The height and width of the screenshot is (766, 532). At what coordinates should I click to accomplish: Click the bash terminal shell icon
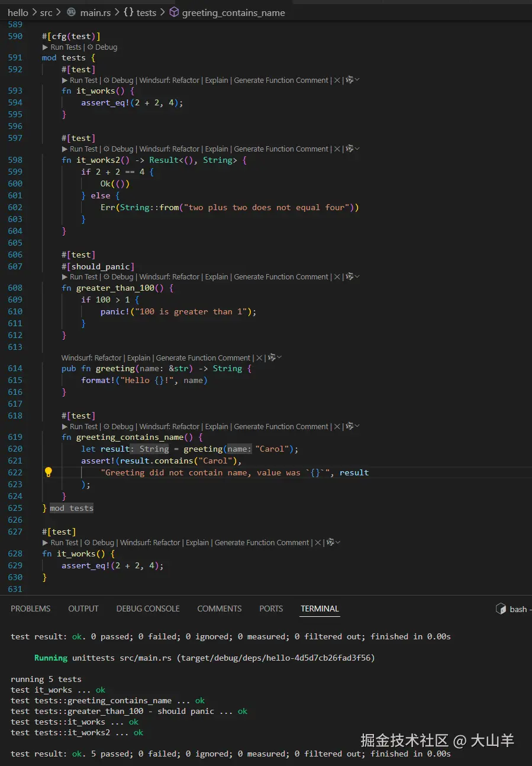pos(500,609)
